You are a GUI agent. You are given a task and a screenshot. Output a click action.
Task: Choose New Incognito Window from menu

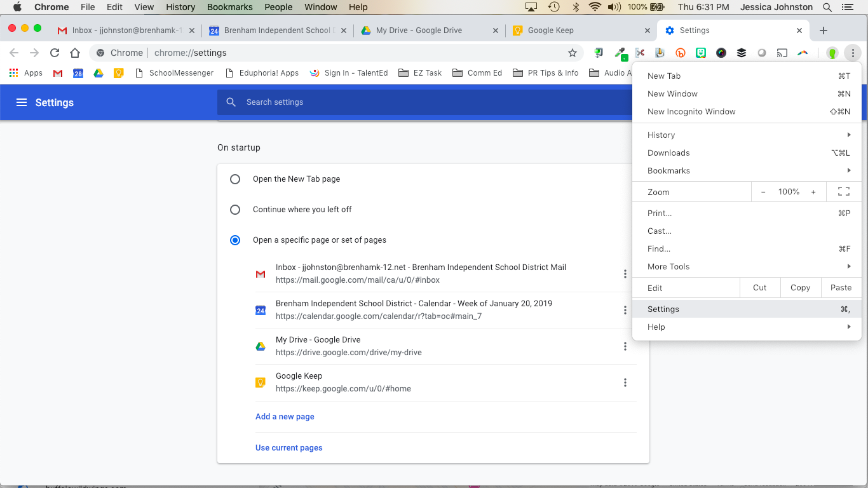coord(691,111)
